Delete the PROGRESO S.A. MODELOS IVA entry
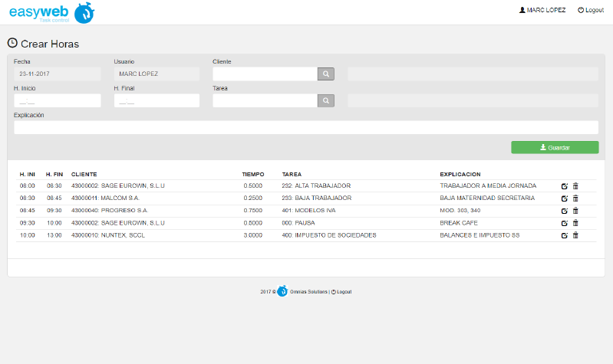Viewport: 613px width, 364px height. tap(575, 211)
